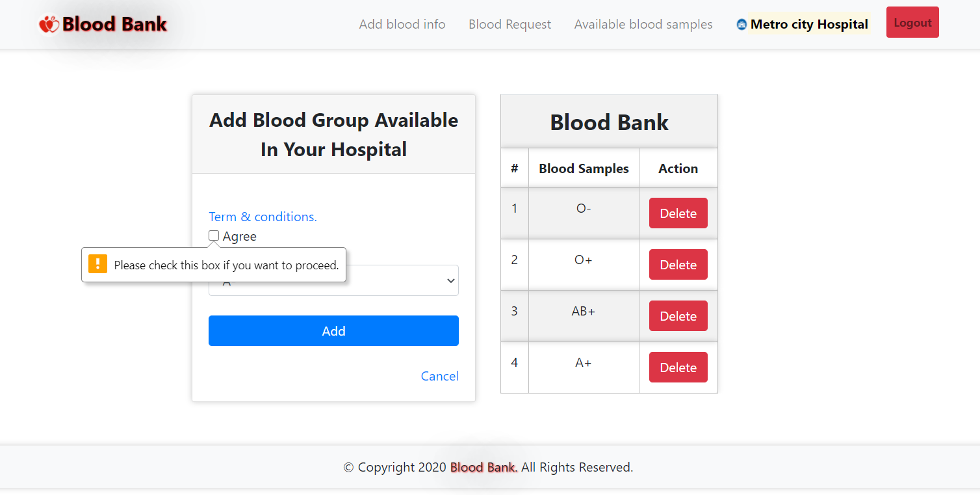980x495 pixels.
Task: Click the Blood Bank brand title
Action: [114, 25]
